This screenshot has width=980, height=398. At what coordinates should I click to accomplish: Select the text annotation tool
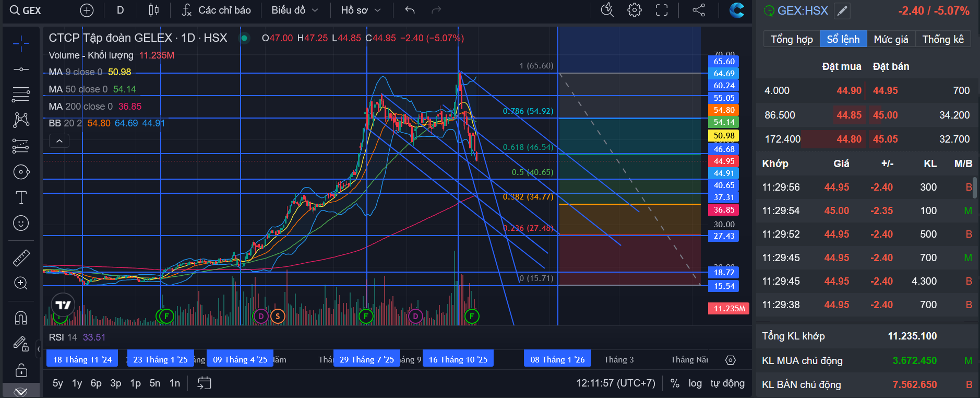coord(21,197)
